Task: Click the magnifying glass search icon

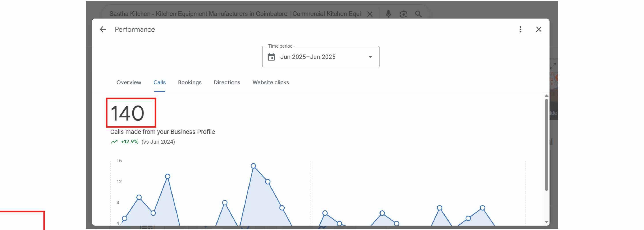Action: point(418,14)
